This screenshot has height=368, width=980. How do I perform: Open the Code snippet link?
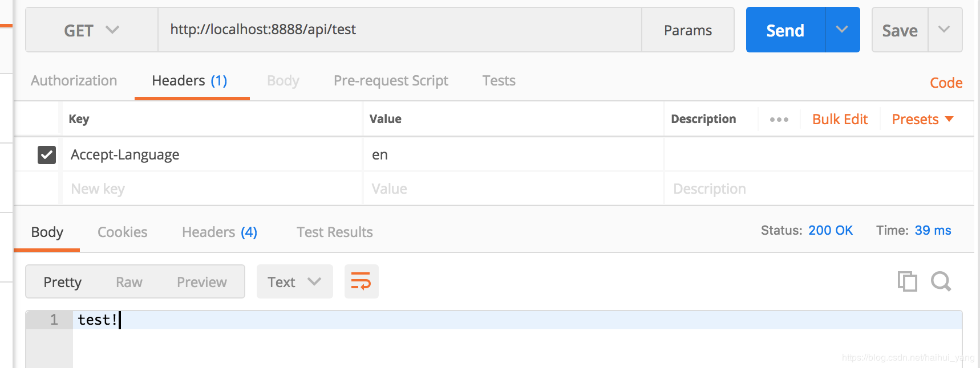946,83
